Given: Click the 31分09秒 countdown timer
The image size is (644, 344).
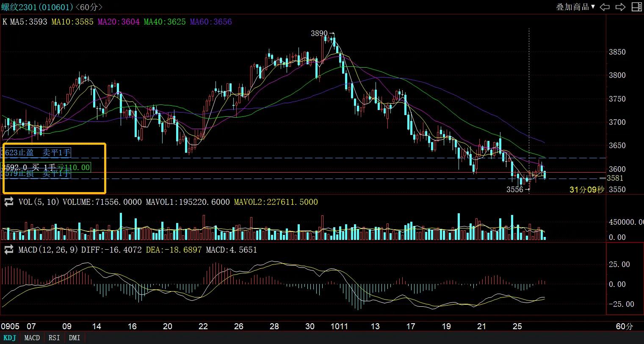Looking at the screenshot, I should [x=586, y=190].
